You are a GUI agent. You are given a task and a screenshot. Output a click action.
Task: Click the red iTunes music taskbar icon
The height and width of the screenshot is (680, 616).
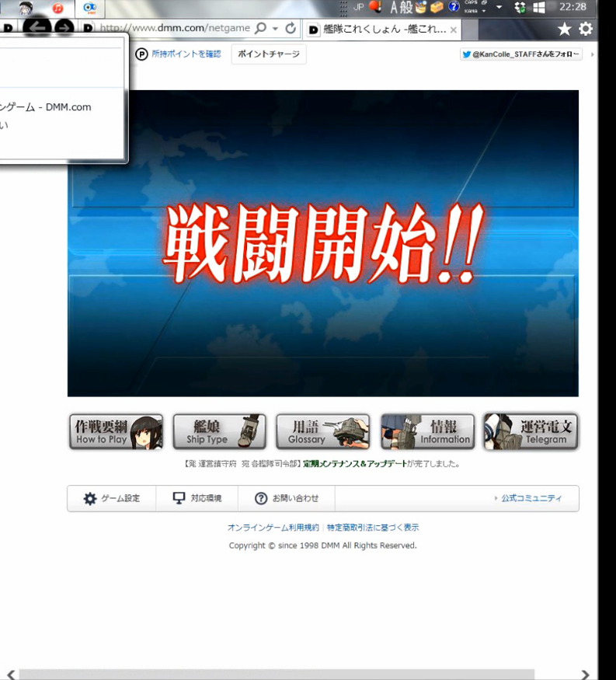(x=57, y=9)
